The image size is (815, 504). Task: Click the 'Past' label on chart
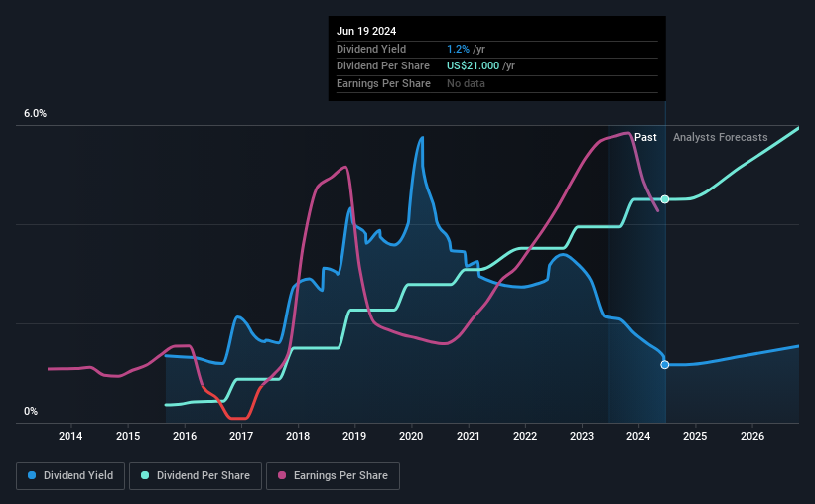645,137
